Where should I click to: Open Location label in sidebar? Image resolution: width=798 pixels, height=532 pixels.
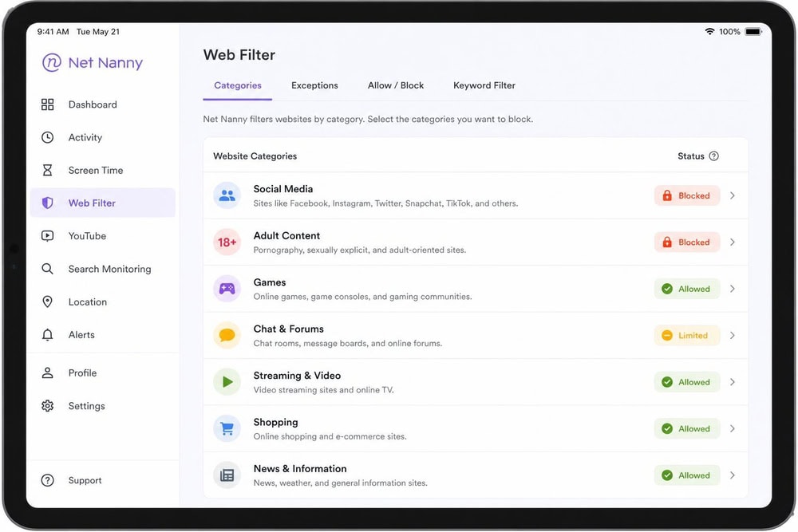pyautogui.click(x=88, y=302)
